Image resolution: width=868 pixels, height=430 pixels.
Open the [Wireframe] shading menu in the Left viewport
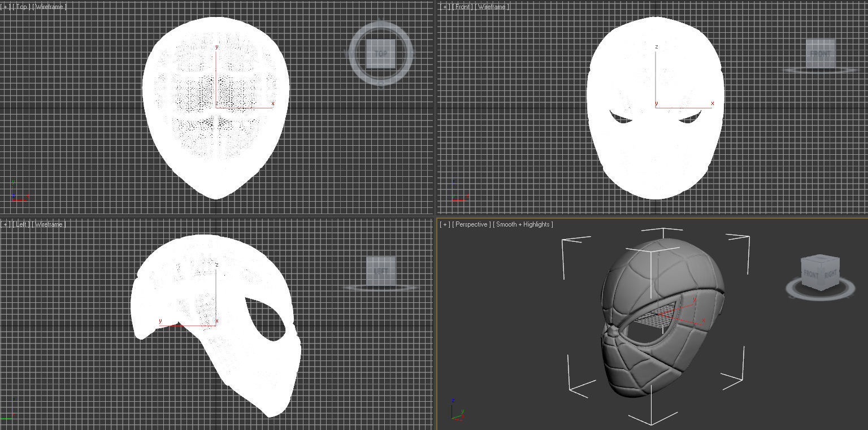pos(49,224)
